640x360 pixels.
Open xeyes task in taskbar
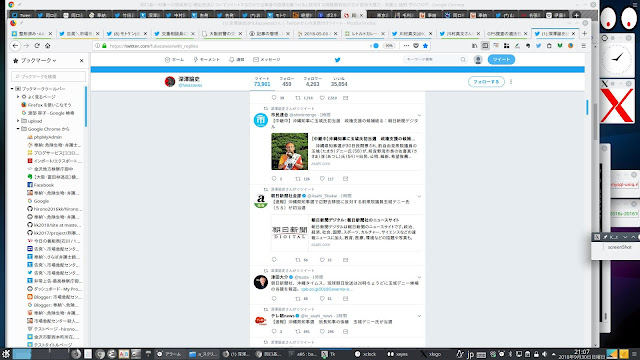point(398,354)
